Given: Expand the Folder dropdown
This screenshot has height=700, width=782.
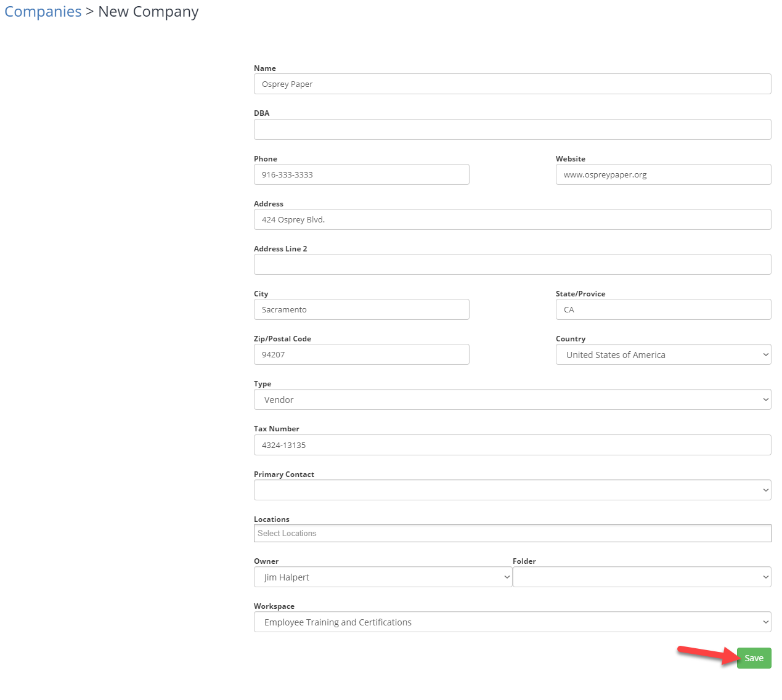Looking at the screenshot, I should coord(641,577).
